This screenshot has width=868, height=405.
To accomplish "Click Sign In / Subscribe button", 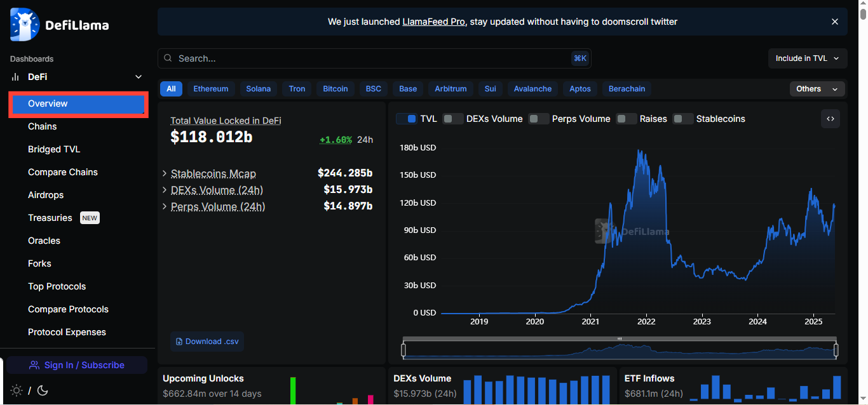I will [x=77, y=365].
